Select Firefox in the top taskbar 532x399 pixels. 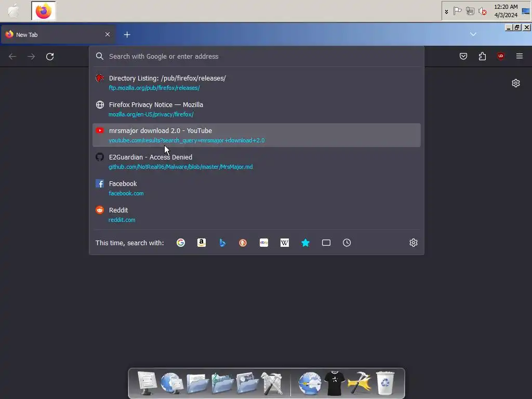[44, 11]
